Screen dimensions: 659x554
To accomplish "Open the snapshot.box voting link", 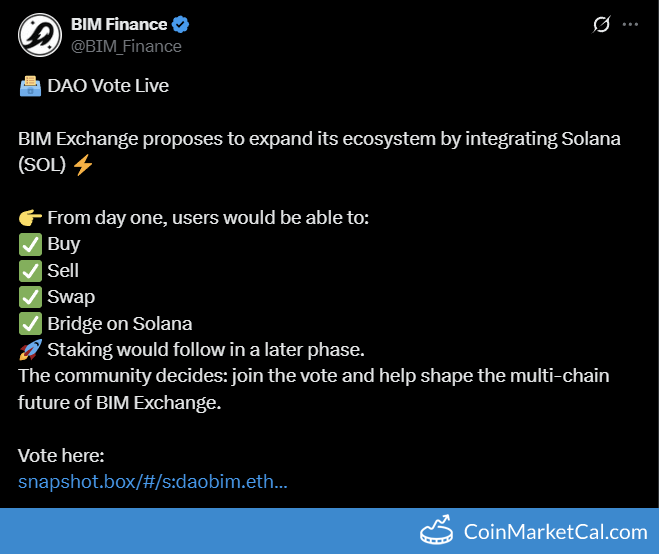I will click(x=153, y=482).
